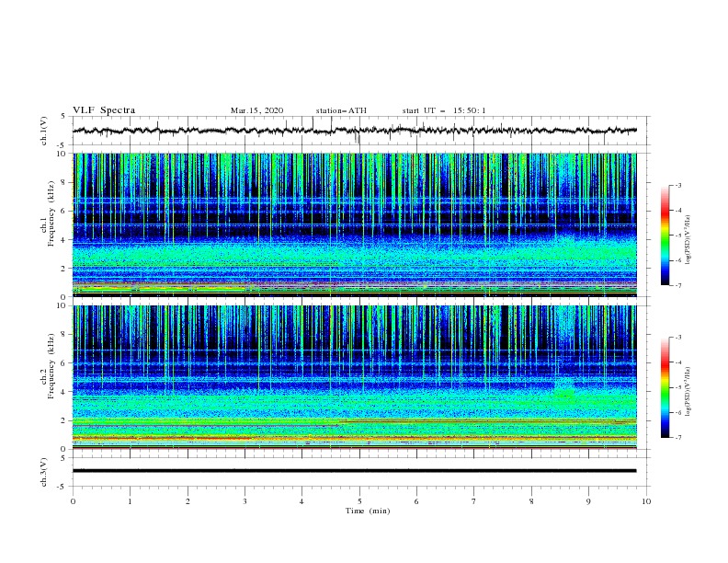Click the "VLF Spectra" title text
The height and width of the screenshot is (563, 728).
coord(104,110)
